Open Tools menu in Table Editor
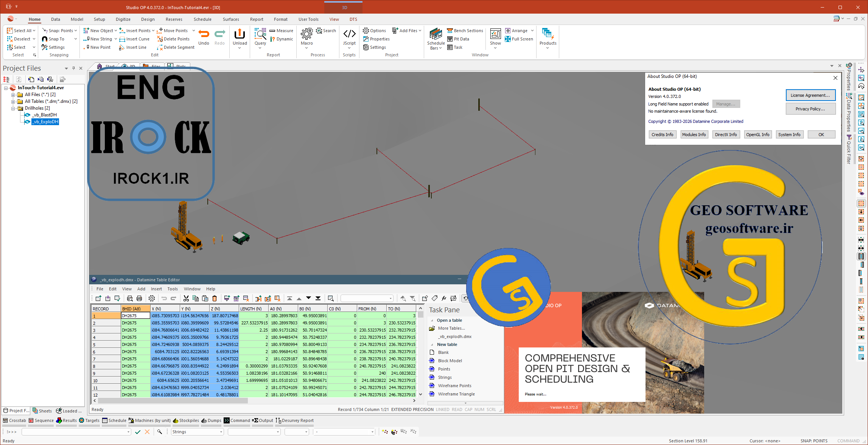This screenshot has height=445, width=868. [x=173, y=289]
